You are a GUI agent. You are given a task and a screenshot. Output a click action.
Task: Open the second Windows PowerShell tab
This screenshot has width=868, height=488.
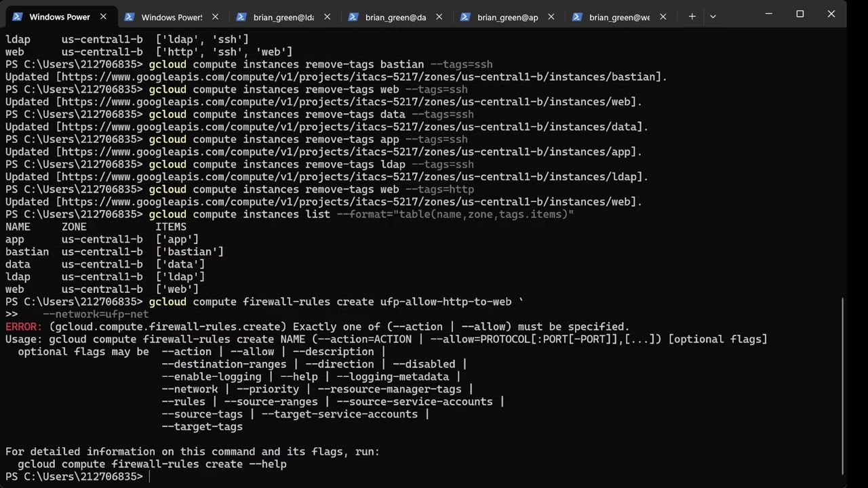[x=172, y=17]
